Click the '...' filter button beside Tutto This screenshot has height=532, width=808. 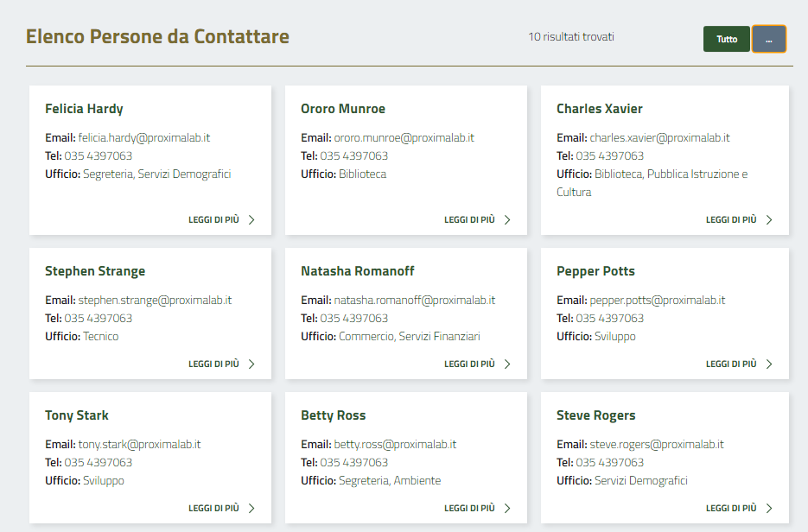768,39
